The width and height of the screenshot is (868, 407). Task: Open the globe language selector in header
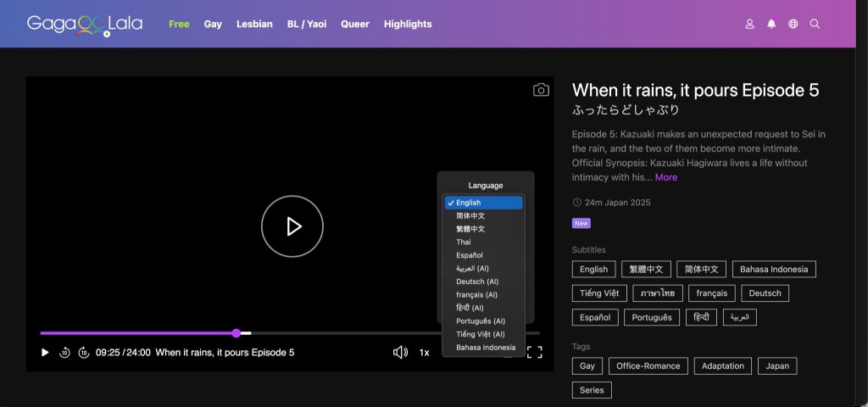pos(793,25)
